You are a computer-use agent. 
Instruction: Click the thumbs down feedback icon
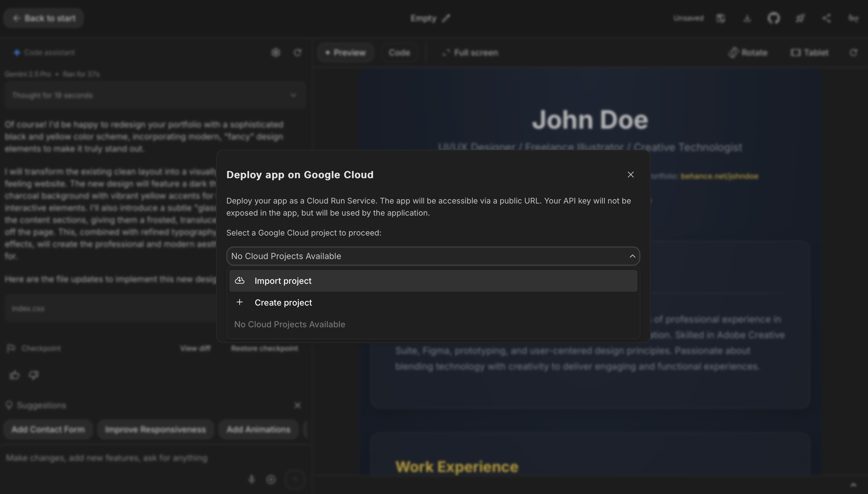click(x=33, y=375)
